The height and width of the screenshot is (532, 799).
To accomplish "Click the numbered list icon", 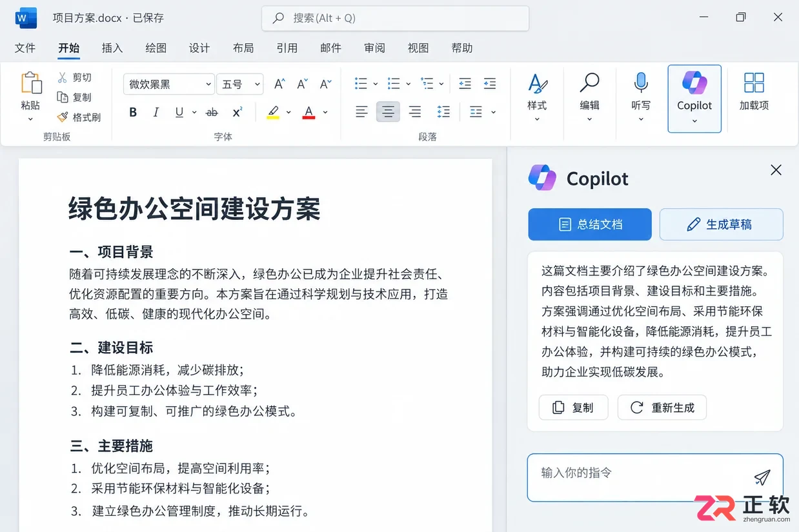I will click(x=394, y=84).
